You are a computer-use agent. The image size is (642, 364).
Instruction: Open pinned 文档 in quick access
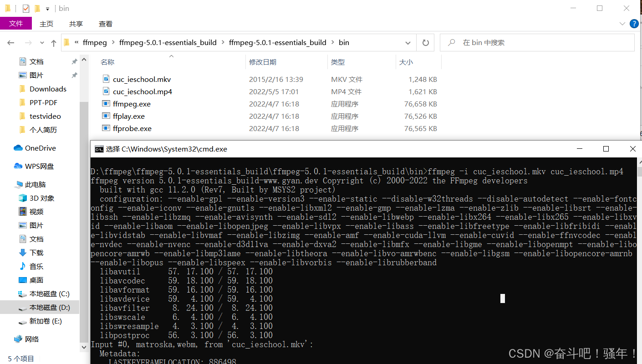pyautogui.click(x=36, y=61)
